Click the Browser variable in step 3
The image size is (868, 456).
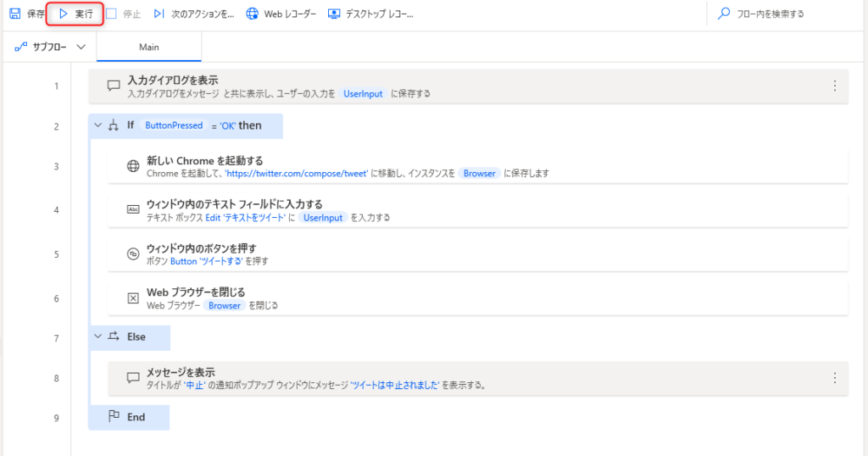[x=480, y=173]
